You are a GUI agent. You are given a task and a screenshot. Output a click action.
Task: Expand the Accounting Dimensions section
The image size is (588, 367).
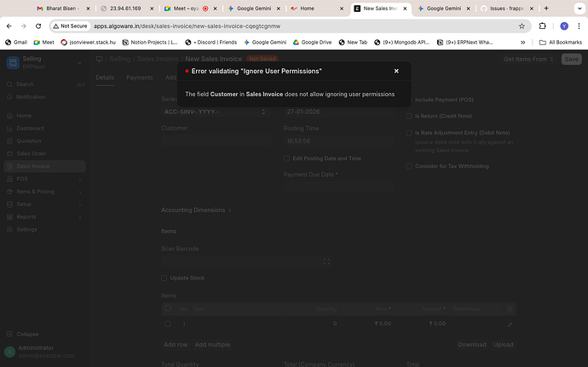(x=196, y=210)
